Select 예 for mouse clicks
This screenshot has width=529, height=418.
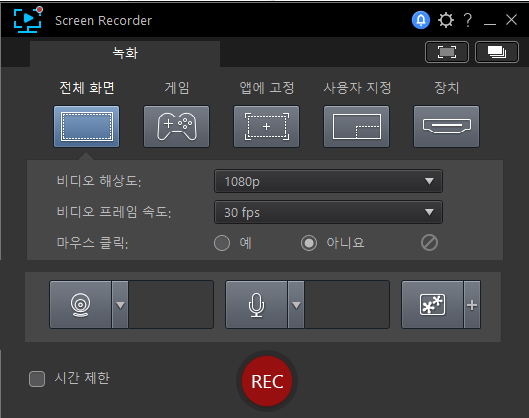222,243
